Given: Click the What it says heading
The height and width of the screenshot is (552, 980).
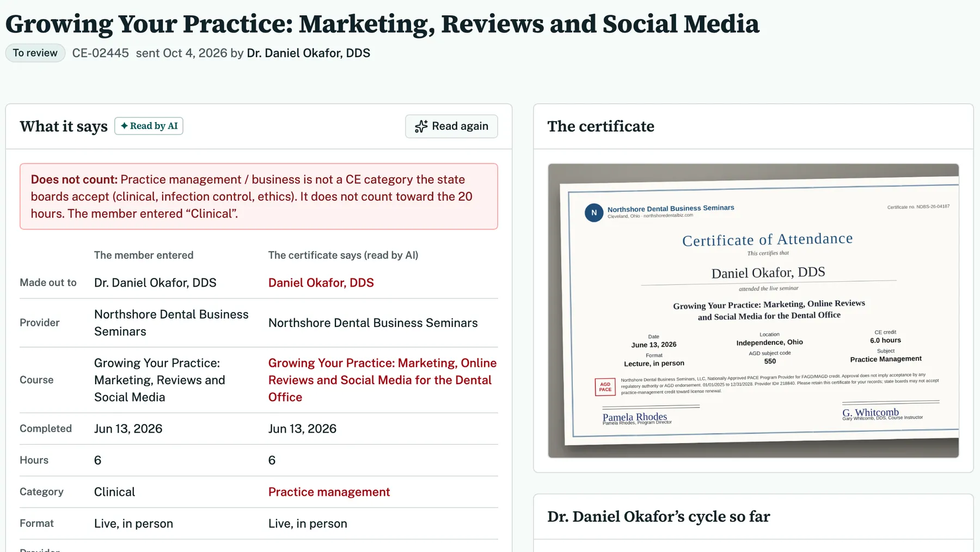Looking at the screenshot, I should (64, 126).
